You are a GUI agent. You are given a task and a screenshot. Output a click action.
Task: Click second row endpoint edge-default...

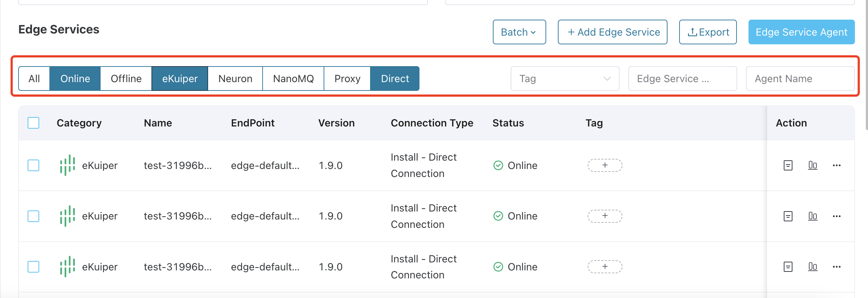265,216
